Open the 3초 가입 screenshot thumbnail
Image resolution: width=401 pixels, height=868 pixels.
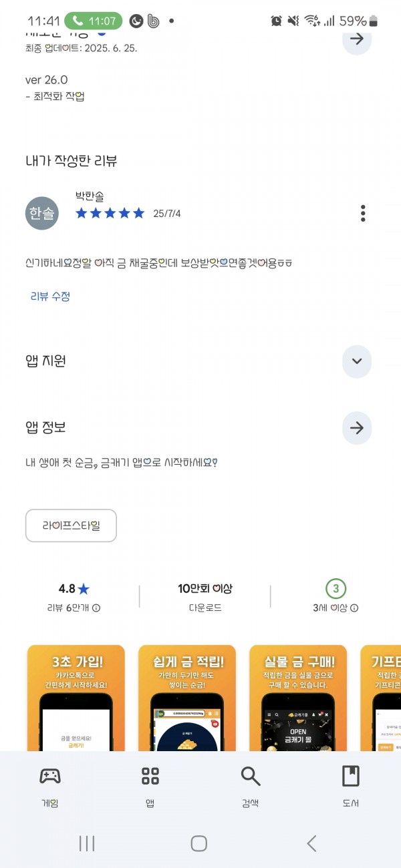[x=76, y=698]
